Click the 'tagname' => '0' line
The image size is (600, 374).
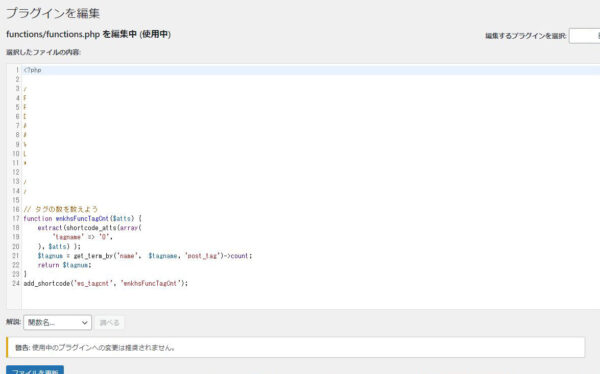(83, 237)
